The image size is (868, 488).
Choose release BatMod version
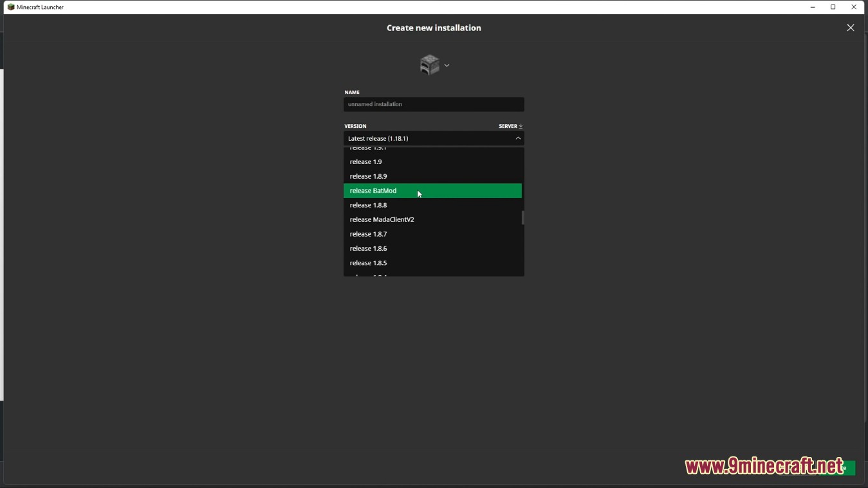click(x=432, y=190)
